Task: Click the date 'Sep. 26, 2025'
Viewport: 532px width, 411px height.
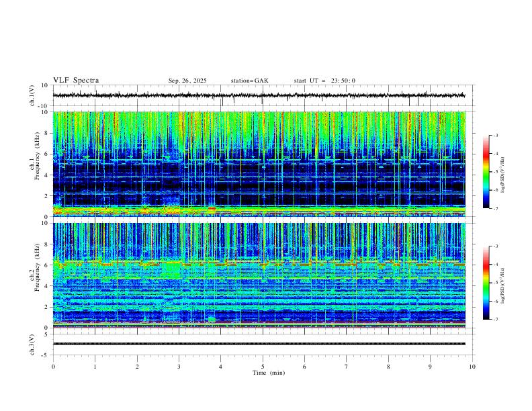Action: (x=187, y=81)
